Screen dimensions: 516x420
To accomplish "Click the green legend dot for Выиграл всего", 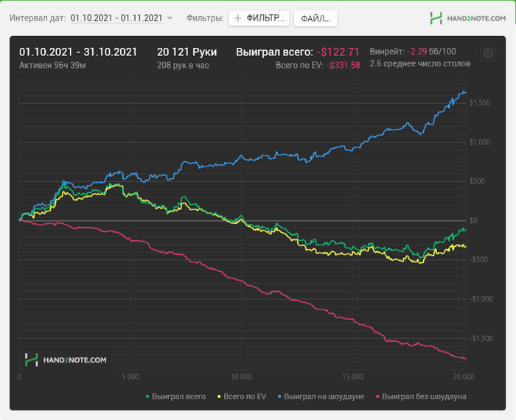I will point(147,397).
